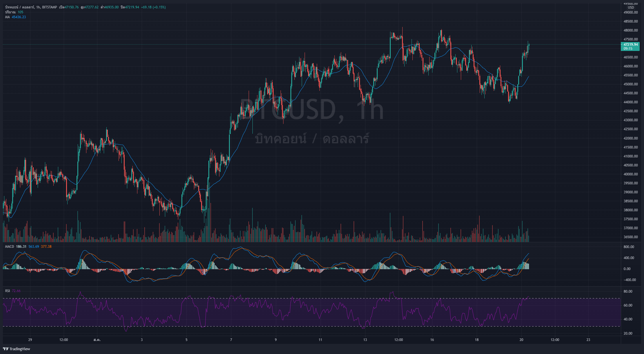This screenshot has height=354, width=644.
Task: Select the Bitcoin/Dollar symbol title legend
Action: coord(31,7)
